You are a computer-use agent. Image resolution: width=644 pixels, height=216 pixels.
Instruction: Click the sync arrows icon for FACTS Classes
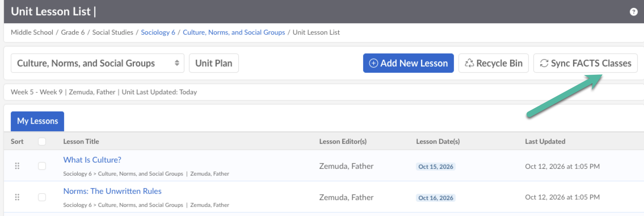[544, 63]
